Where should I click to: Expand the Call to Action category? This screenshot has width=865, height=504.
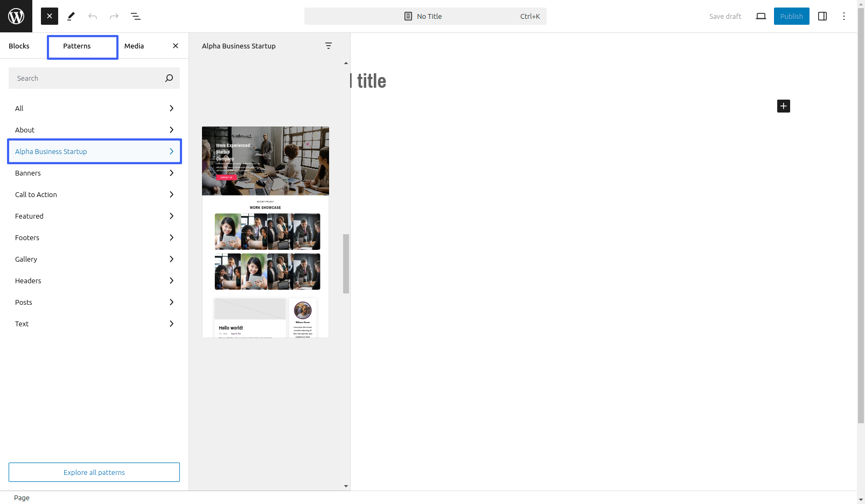click(94, 194)
